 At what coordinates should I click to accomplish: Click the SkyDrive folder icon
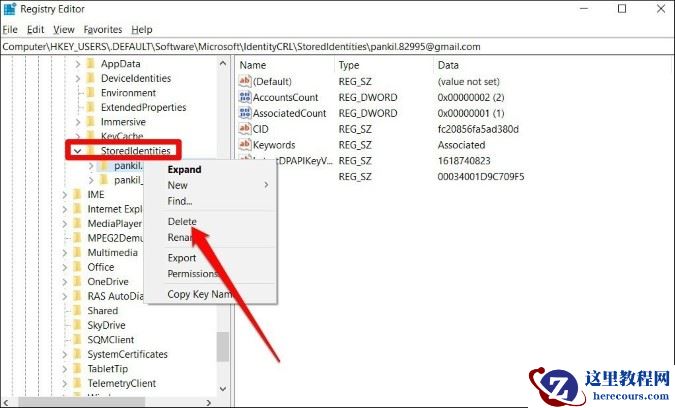[77, 325]
